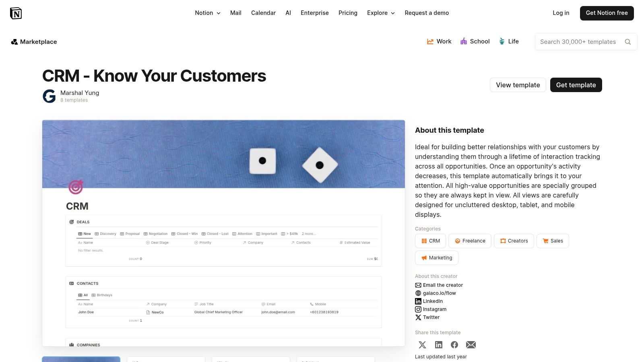Click the search magnifier icon
The width and height of the screenshot is (644, 362).
(x=627, y=42)
